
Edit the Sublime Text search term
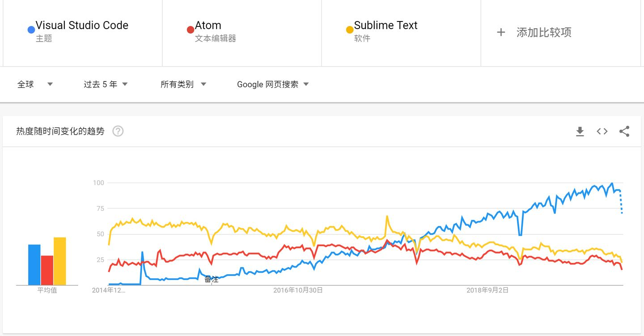[x=386, y=26]
